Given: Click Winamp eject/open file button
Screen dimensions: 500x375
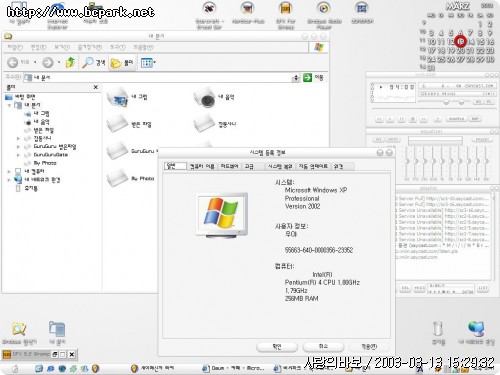Looking at the screenshot, I should tap(438, 119).
